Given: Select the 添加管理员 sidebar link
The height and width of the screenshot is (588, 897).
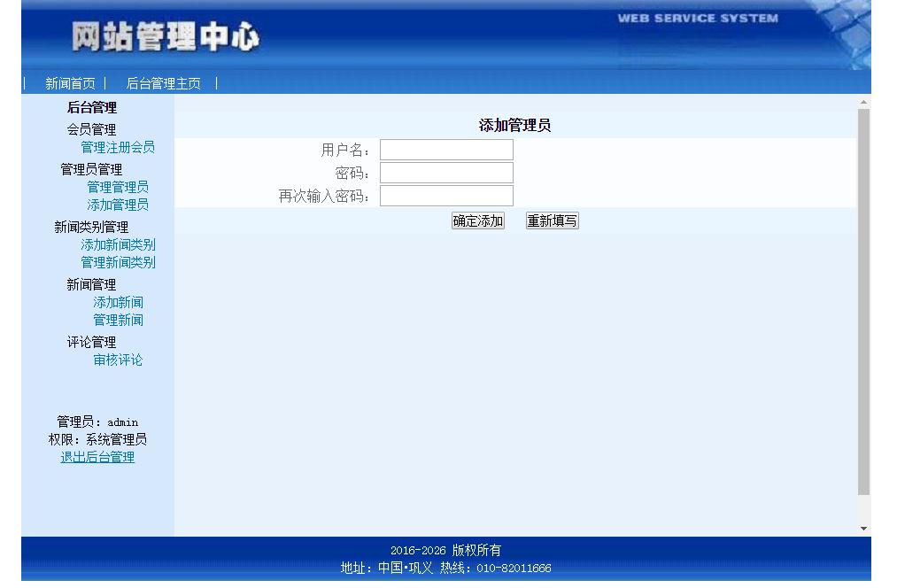Looking at the screenshot, I should tap(116, 205).
